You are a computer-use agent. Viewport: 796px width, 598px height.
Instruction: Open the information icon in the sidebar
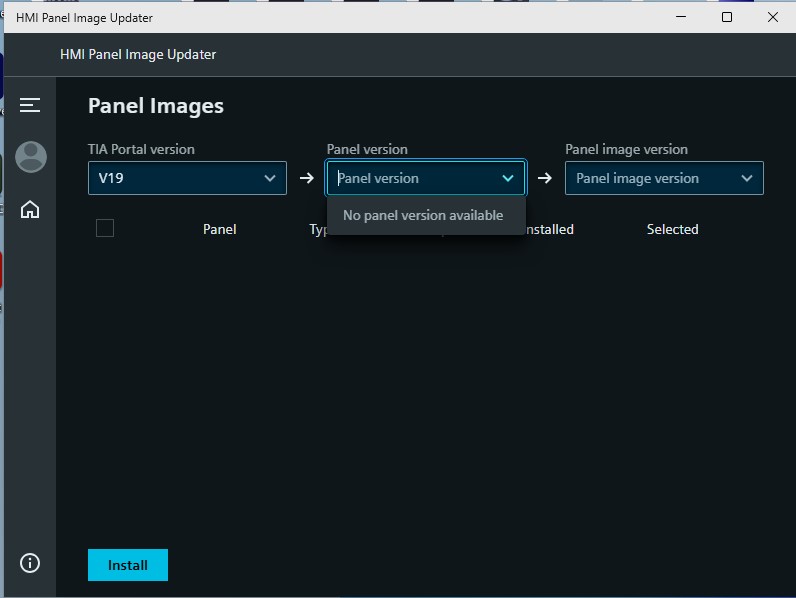click(x=30, y=563)
